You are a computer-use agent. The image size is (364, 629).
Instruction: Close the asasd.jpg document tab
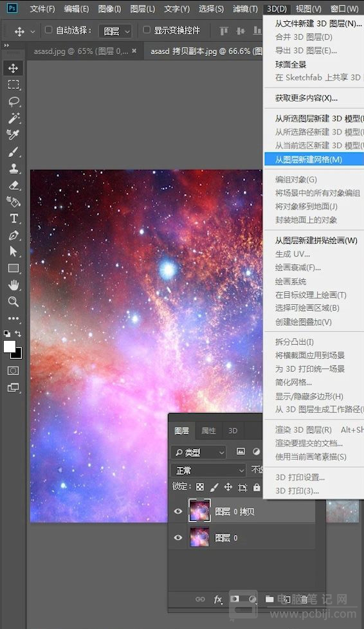(134, 51)
